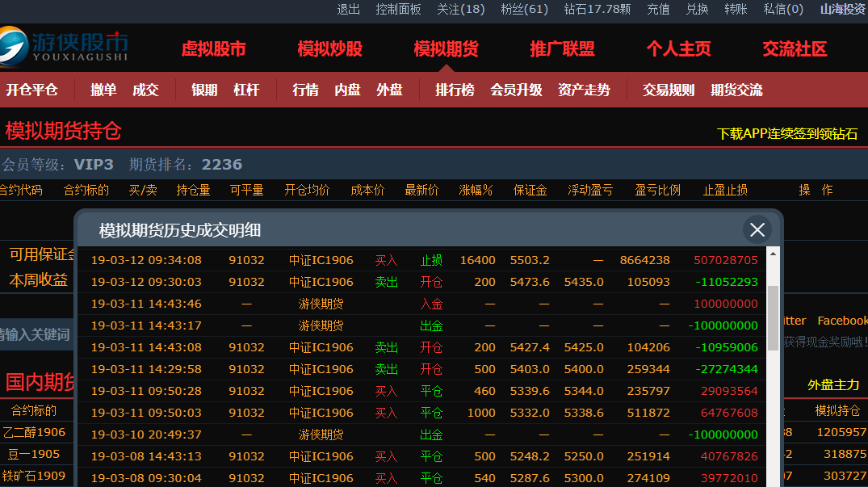Click 下载APP连续签到领钻石 promo link
868x487 pixels.
pos(786,133)
